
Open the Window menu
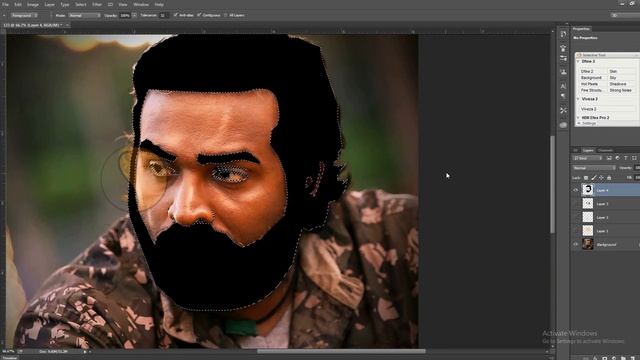(141, 4)
